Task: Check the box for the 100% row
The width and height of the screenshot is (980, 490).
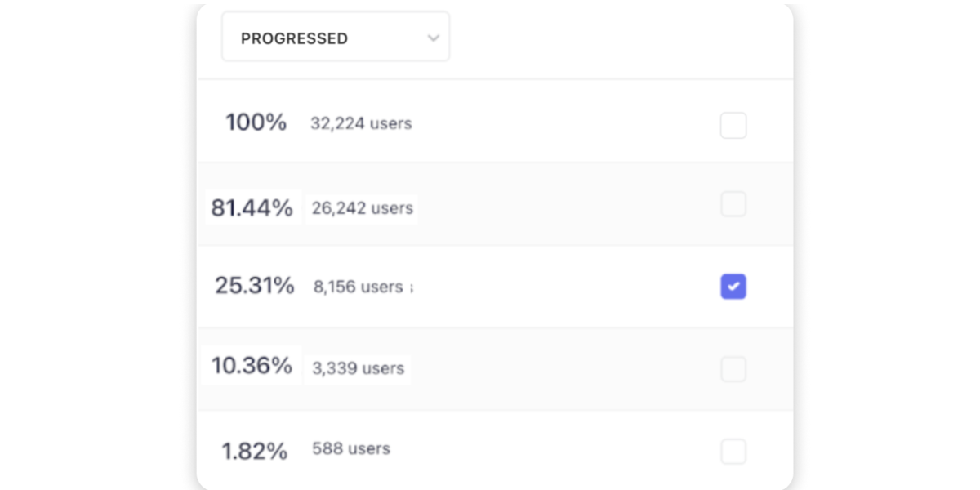Action: tap(733, 126)
